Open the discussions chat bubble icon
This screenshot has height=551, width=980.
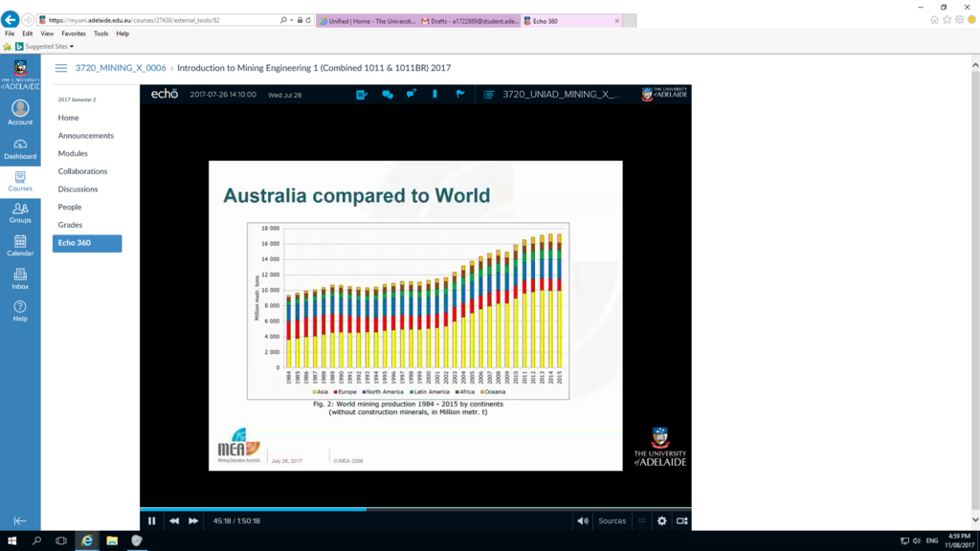388,95
